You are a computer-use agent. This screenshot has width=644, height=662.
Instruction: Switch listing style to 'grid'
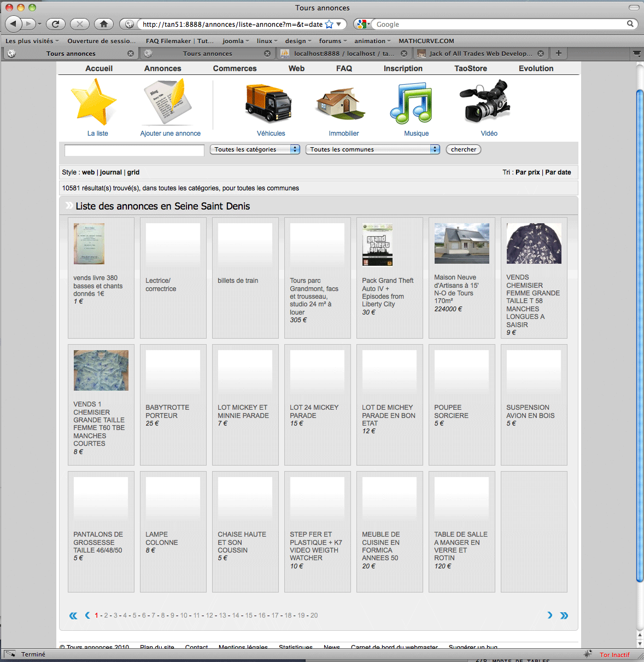(x=133, y=172)
